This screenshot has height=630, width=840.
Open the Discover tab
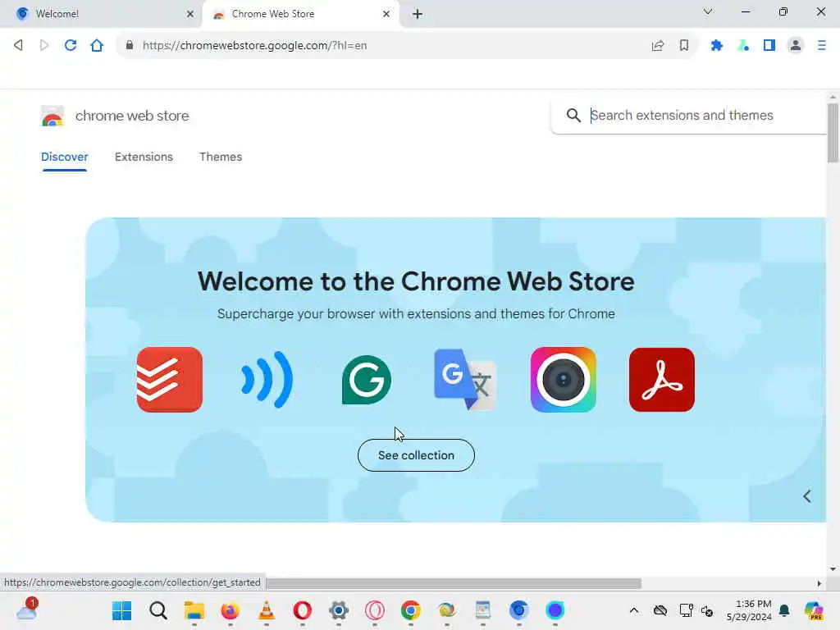(64, 157)
